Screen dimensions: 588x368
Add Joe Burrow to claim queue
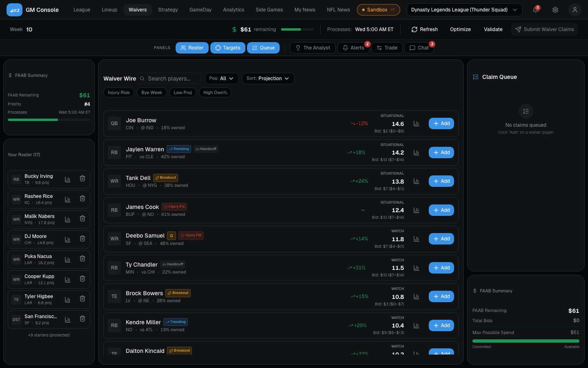[441, 123]
